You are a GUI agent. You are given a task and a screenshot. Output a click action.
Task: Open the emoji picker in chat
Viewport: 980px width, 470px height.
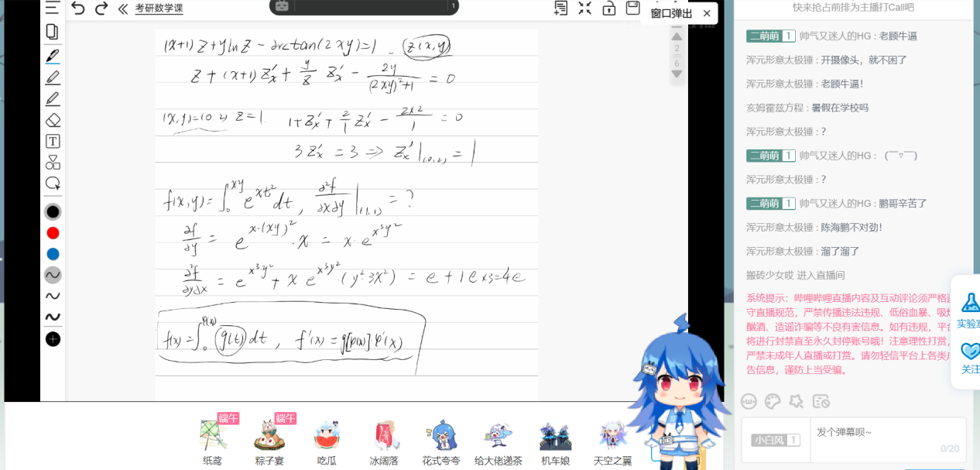pos(749,400)
